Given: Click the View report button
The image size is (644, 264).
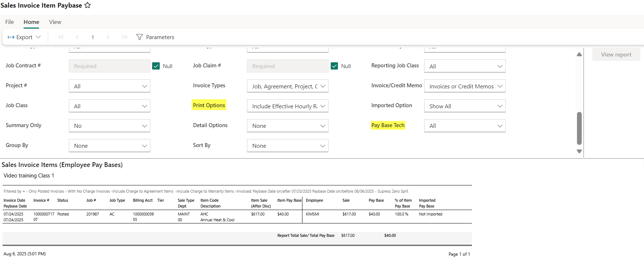Looking at the screenshot, I should pos(616,54).
